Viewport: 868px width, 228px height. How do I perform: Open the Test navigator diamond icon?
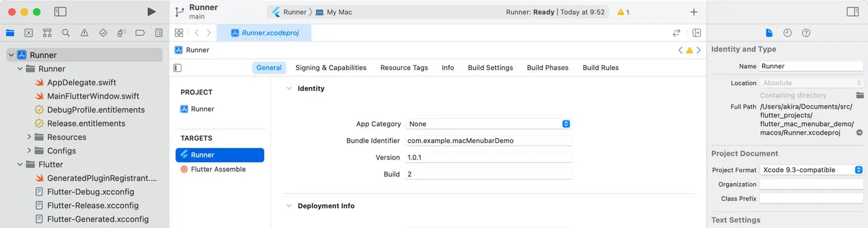[103, 33]
